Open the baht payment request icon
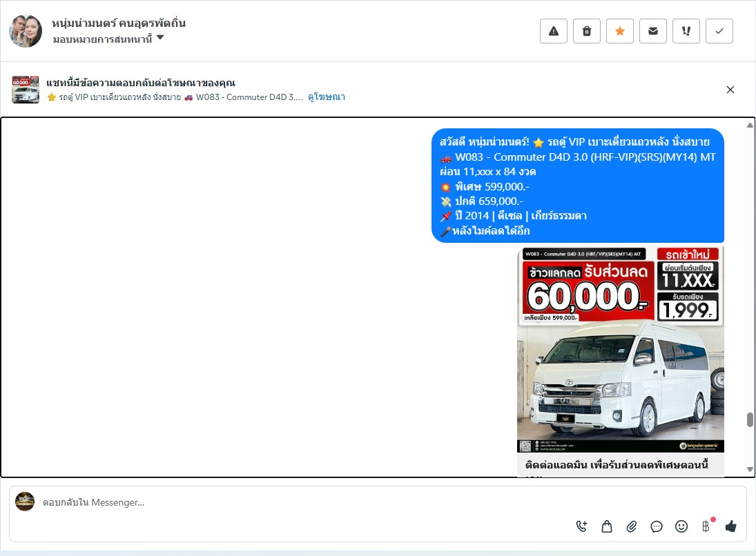 click(x=706, y=526)
